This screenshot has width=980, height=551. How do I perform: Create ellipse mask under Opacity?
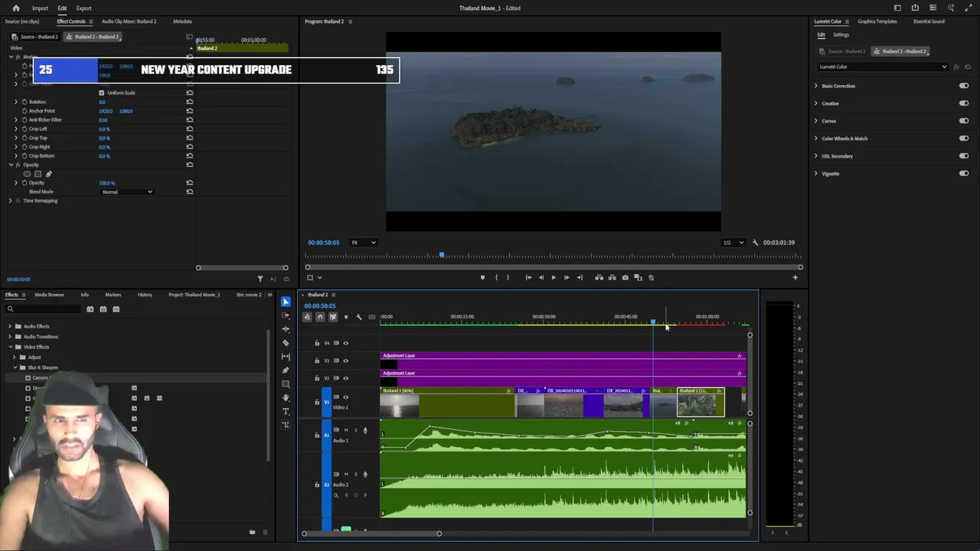coord(28,174)
